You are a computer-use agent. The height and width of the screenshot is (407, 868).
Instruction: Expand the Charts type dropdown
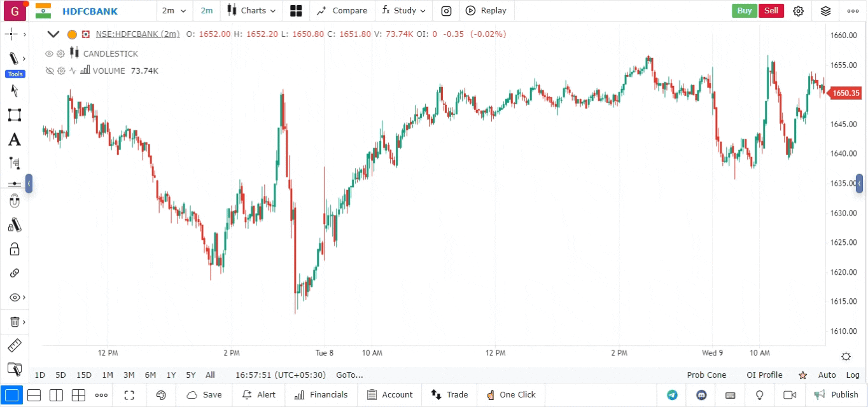point(253,11)
